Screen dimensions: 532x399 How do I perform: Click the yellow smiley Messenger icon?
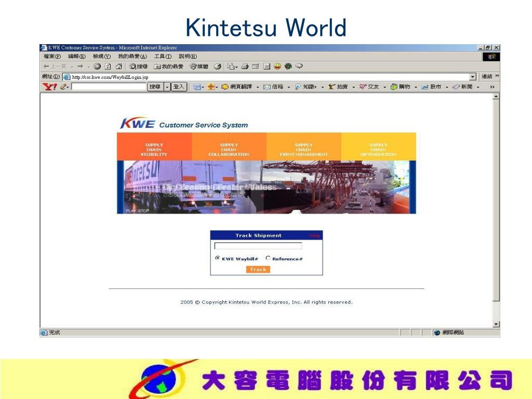[x=277, y=66]
